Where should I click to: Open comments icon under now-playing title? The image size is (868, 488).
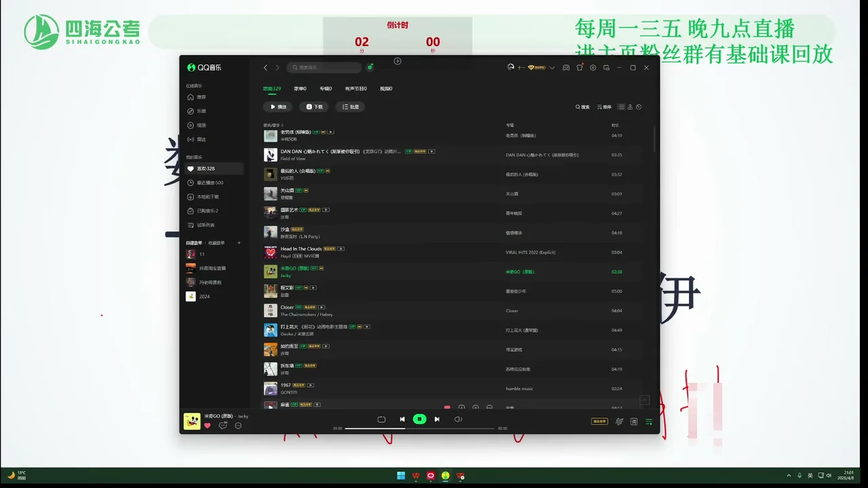point(222,426)
